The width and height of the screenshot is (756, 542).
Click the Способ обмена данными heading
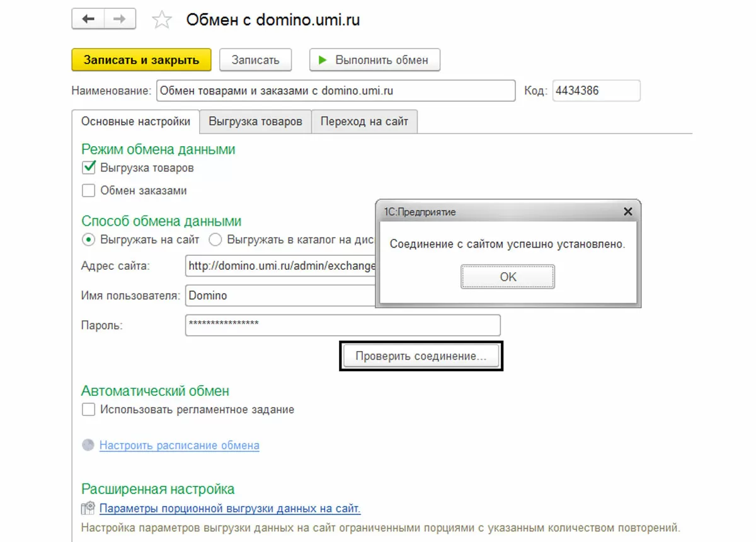(x=161, y=221)
